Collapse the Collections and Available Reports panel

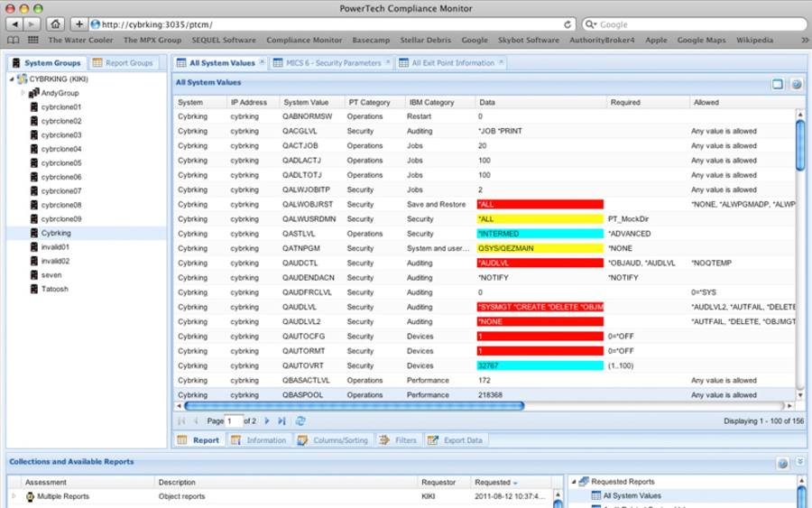click(x=800, y=462)
